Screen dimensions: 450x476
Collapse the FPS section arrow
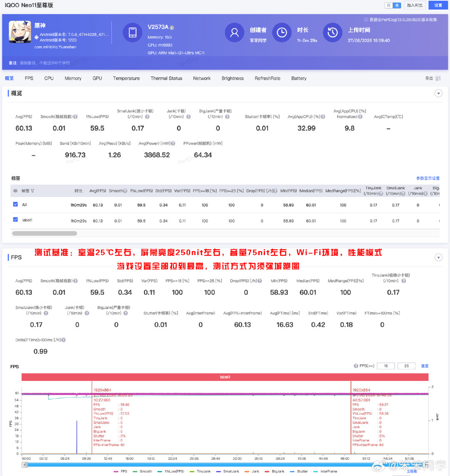[438, 258]
